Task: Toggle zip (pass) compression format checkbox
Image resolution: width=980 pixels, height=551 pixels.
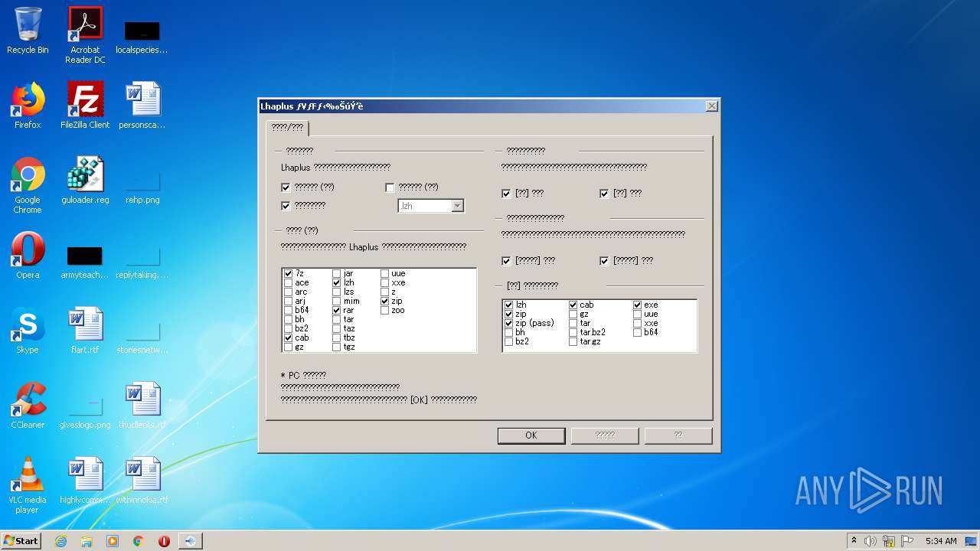Action: click(509, 323)
